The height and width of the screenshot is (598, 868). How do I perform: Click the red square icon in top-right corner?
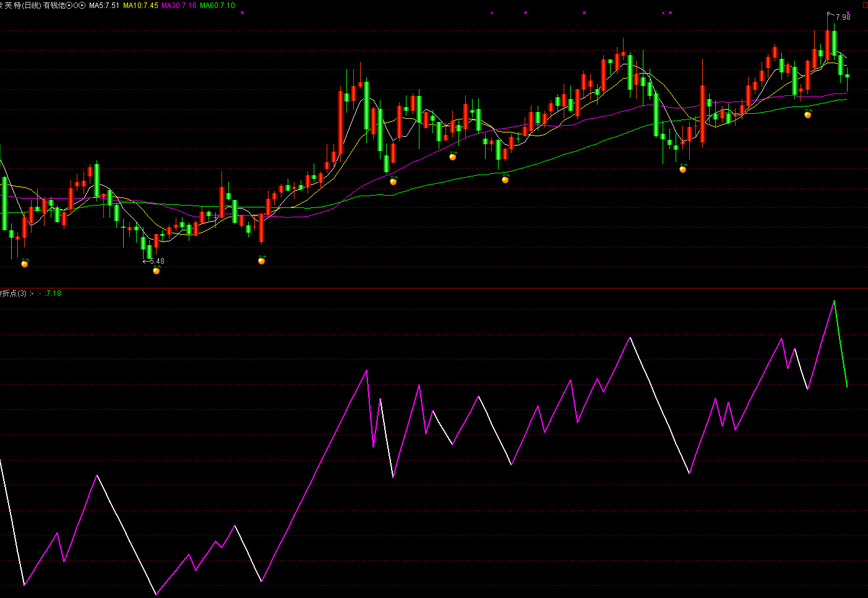tap(865, 5)
